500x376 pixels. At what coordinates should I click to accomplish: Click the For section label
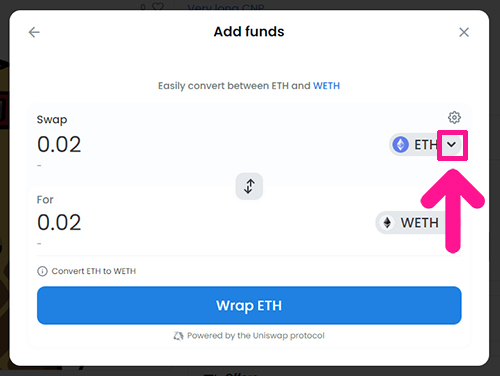45,200
